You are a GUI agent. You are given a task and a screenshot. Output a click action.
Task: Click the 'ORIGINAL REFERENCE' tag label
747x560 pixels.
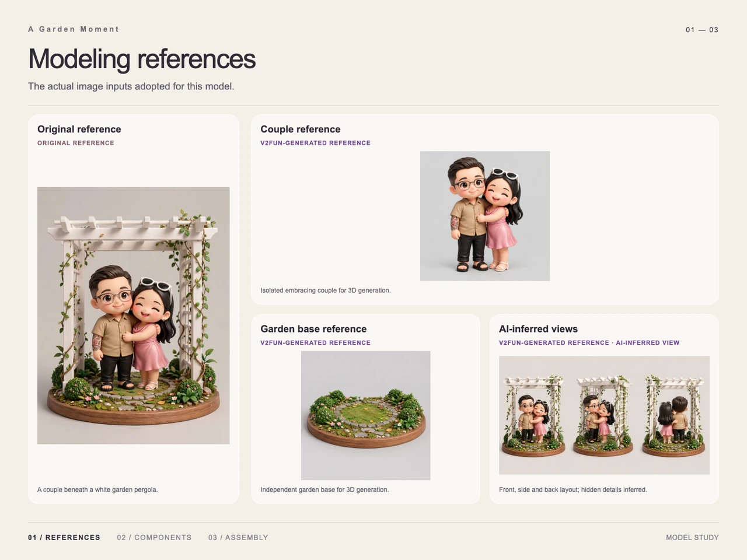coord(76,143)
